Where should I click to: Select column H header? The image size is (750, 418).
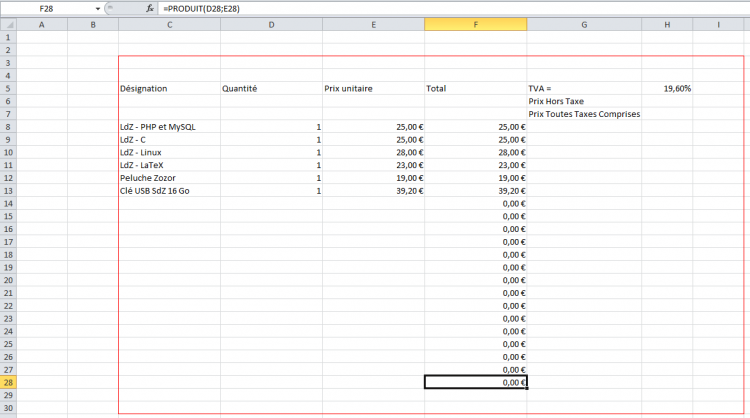(x=667, y=24)
